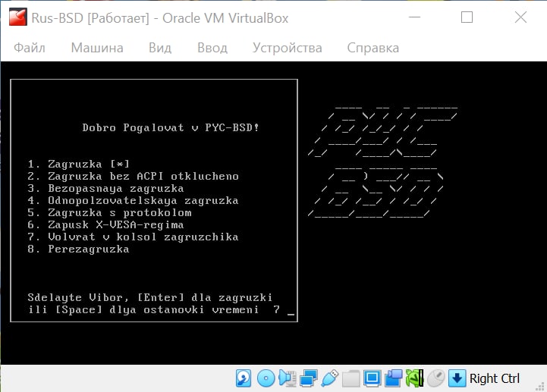Viewport: 547px width, 392px height.
Task: Click the Dobro Pogalovat v PYC-BSD! heading
Action: click(171, 127)
